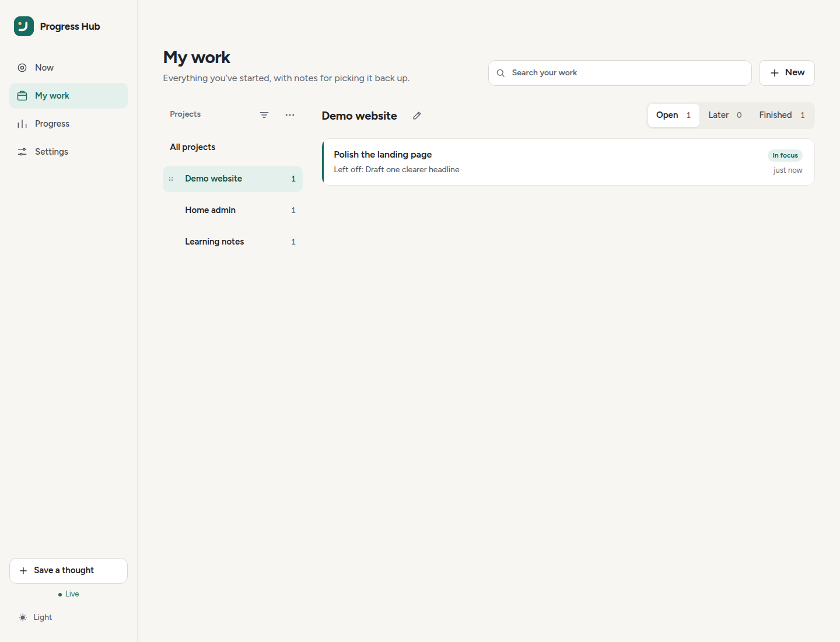840x642 pixels.
Task: Toggle the Light theme switch
Action: tap(36, 617)
